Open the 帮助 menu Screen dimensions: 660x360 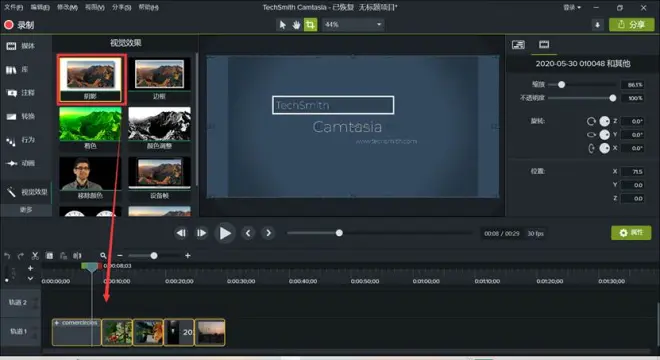[149, 7]
